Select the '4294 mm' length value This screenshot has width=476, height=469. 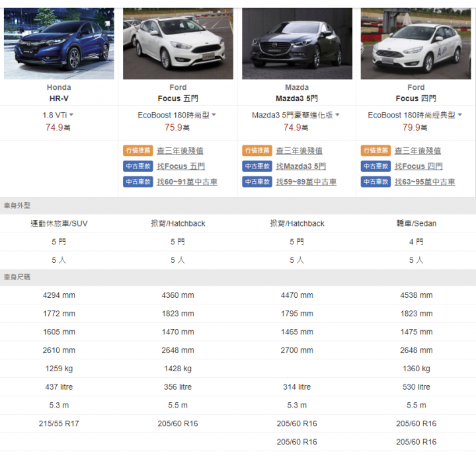59,295
